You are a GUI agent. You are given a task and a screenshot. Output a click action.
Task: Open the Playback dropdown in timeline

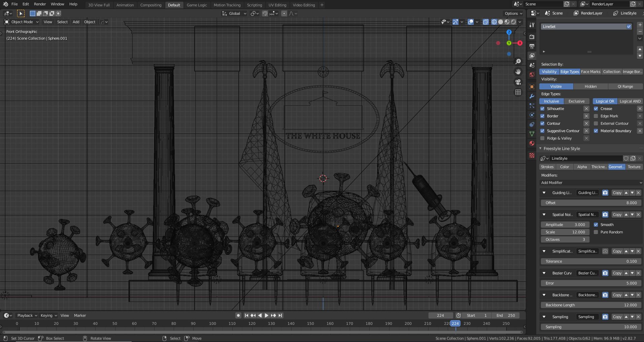tap(27, 315)
